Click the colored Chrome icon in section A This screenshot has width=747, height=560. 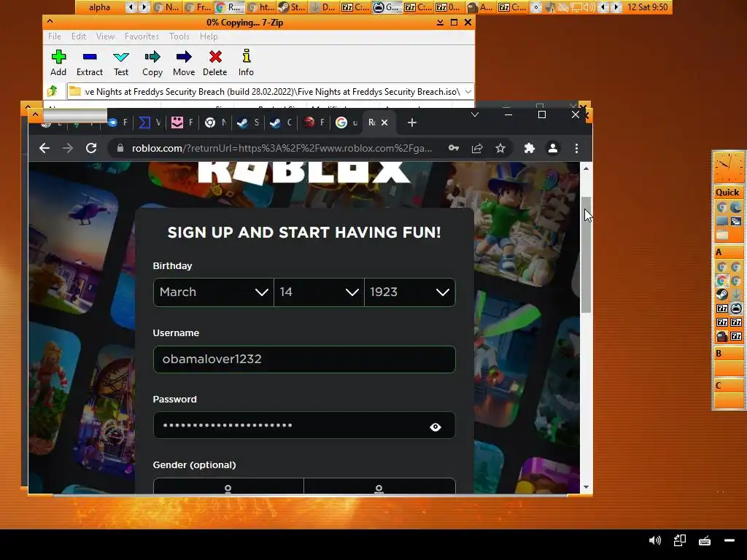pos(721,281)
